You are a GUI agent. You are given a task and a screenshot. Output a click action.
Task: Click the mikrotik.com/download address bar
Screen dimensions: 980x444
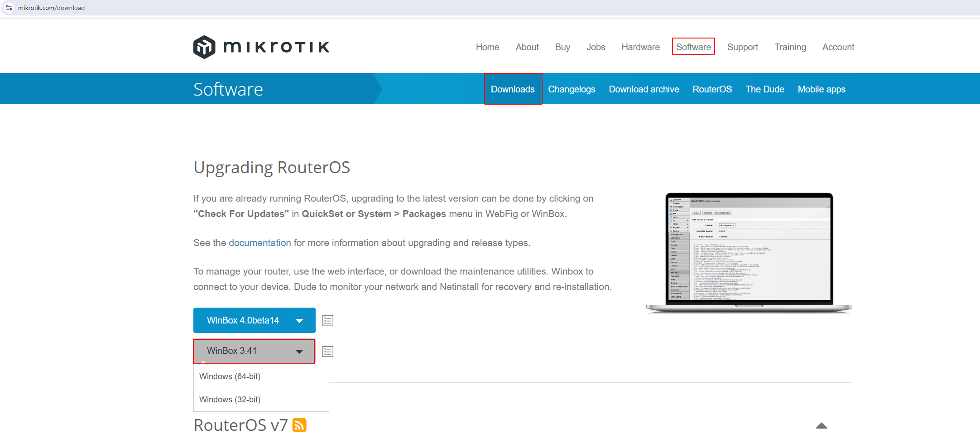(51, 8)
